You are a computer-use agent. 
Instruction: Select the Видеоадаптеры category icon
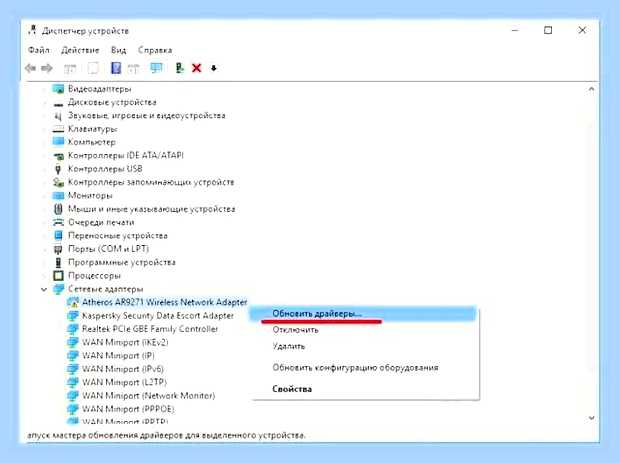[58, 89]
